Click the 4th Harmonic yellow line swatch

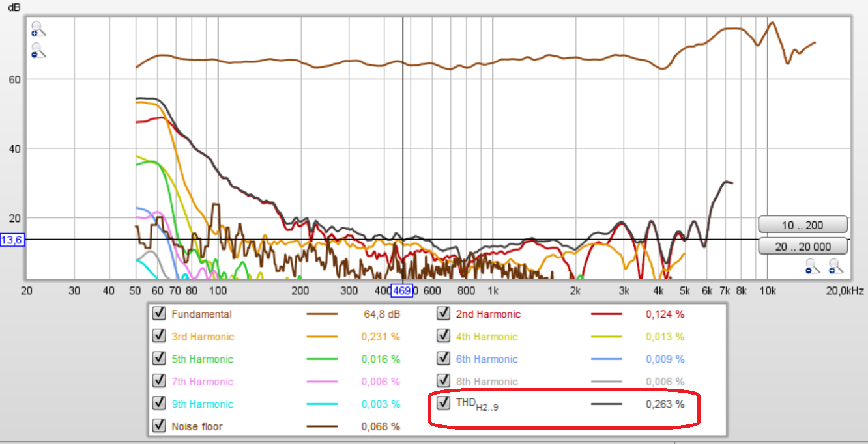click(x=607, y=337)
